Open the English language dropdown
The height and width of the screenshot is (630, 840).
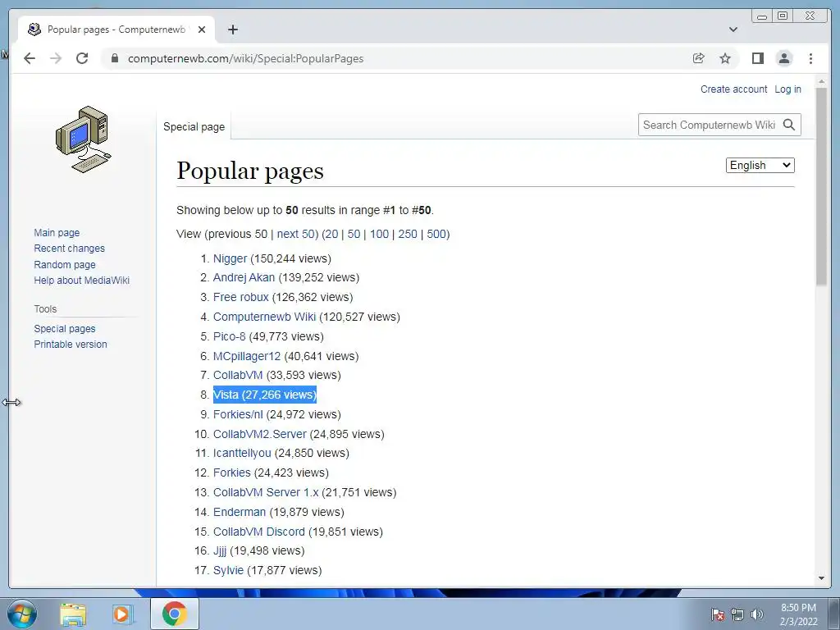[760, 165]
